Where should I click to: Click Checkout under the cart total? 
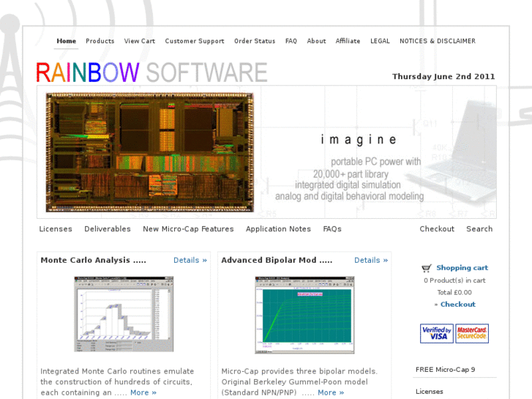click(457, 305)
